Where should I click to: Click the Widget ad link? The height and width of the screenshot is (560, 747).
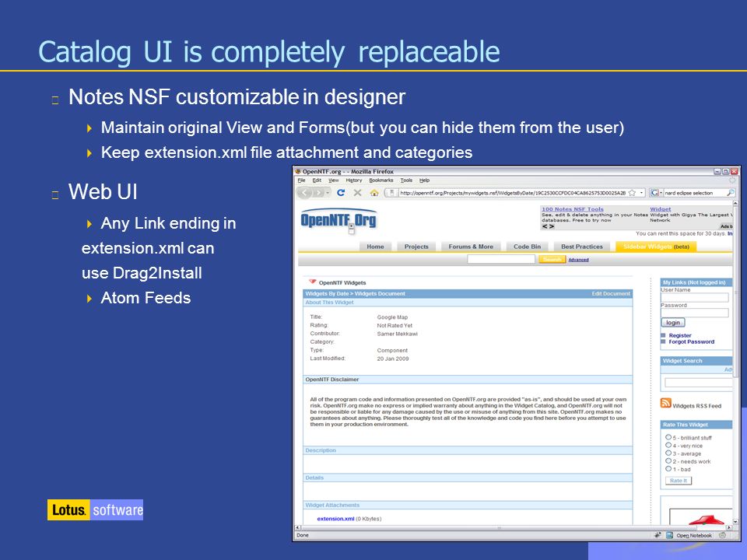(x=661, y=209)
